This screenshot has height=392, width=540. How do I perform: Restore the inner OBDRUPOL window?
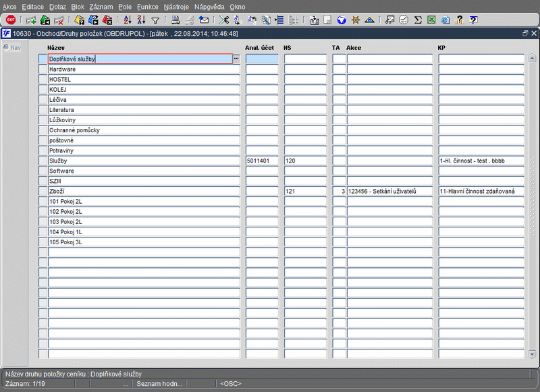525,33
